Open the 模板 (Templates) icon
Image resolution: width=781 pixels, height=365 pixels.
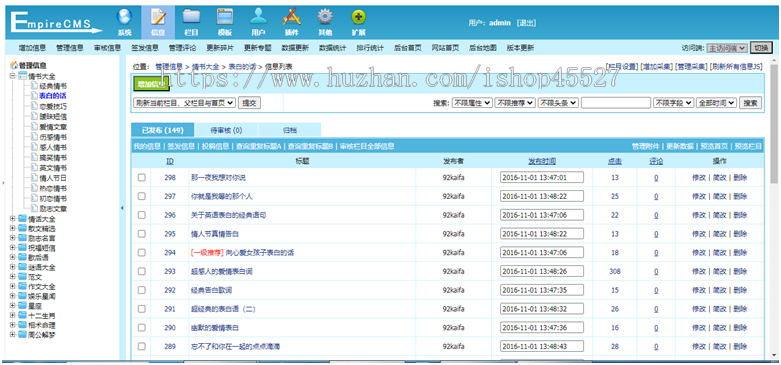click(225, 21)
